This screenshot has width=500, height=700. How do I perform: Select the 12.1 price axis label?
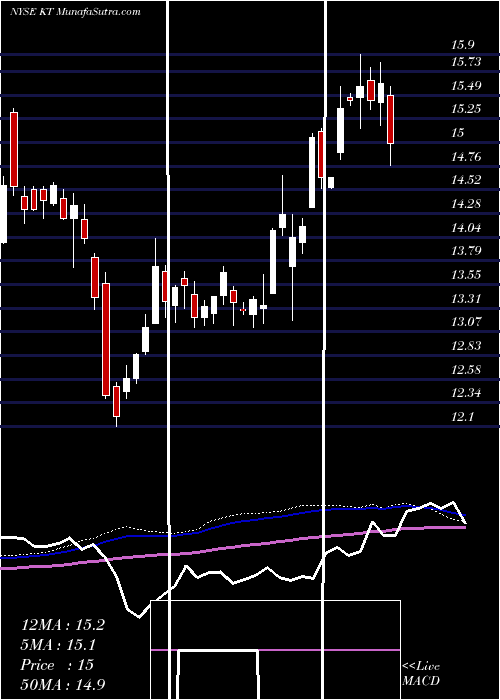click(x=462, y=417)
